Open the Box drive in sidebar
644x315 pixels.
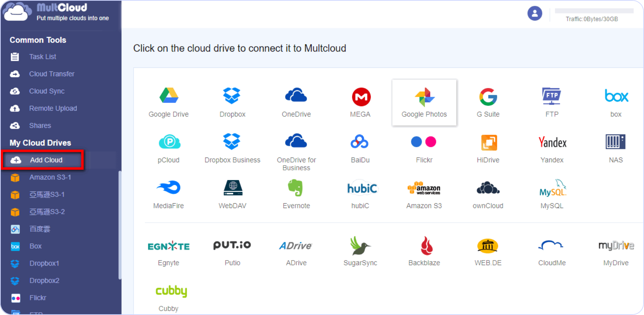click(x=35, y=246)
